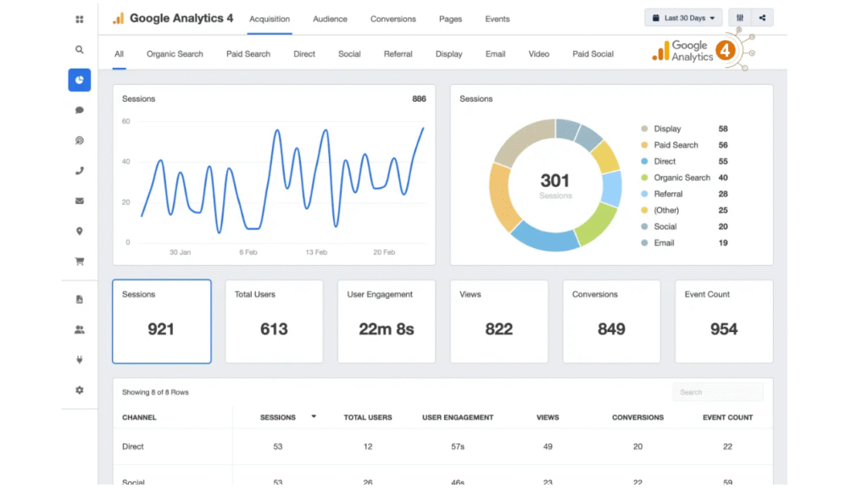Screen dimensions: 868x488
Task: Click the Display legend color dot
Action: [x=645, y=129]
